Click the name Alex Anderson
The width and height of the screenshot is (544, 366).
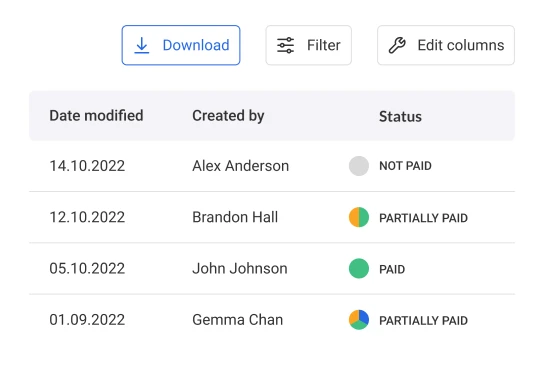coord(240,166)
